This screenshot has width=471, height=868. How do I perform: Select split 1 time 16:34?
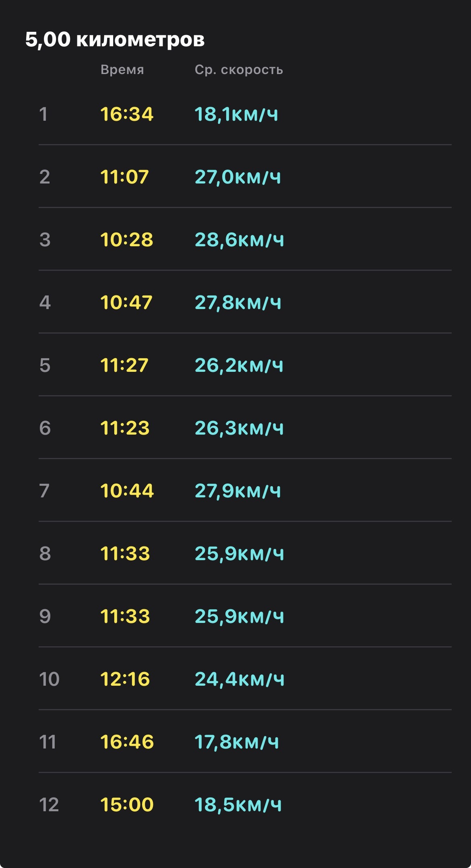[127, 114]
